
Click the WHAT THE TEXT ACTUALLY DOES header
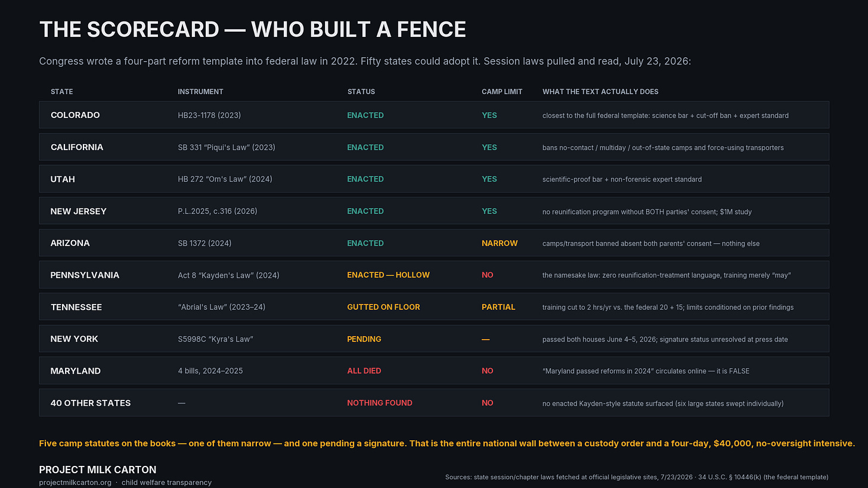[600, 92]
